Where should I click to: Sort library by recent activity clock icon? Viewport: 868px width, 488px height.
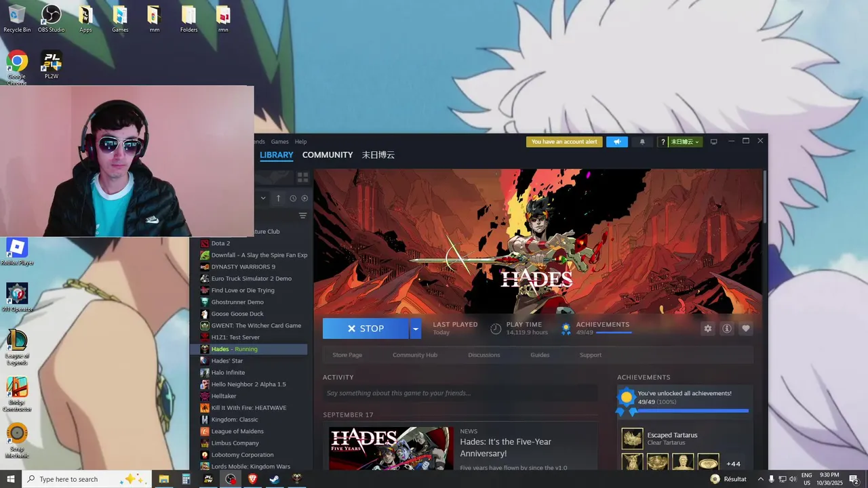pyautogui.click(x=293, y=198)
